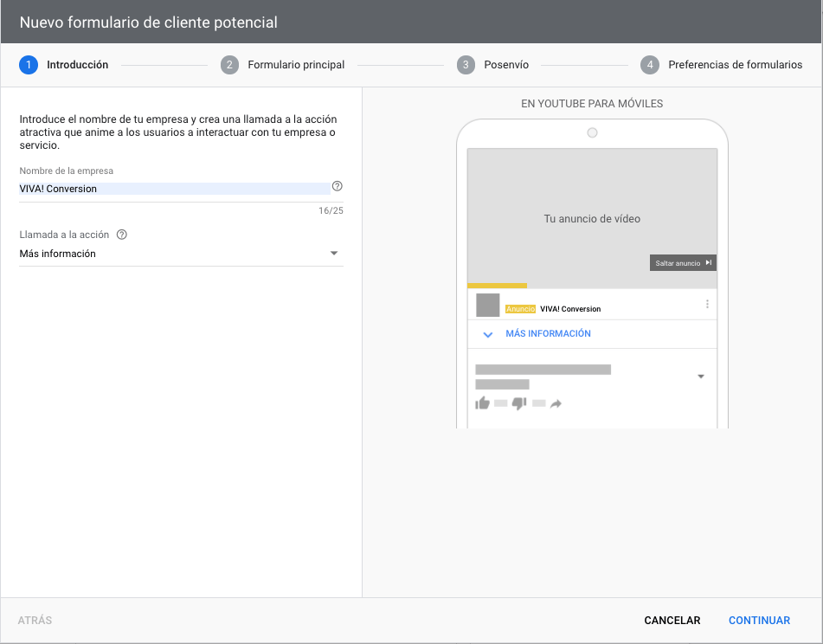Click the thumbs-up icon in phone preview
Image resolution: width=823 pixels, height=644 pixels.
[482, 403]
